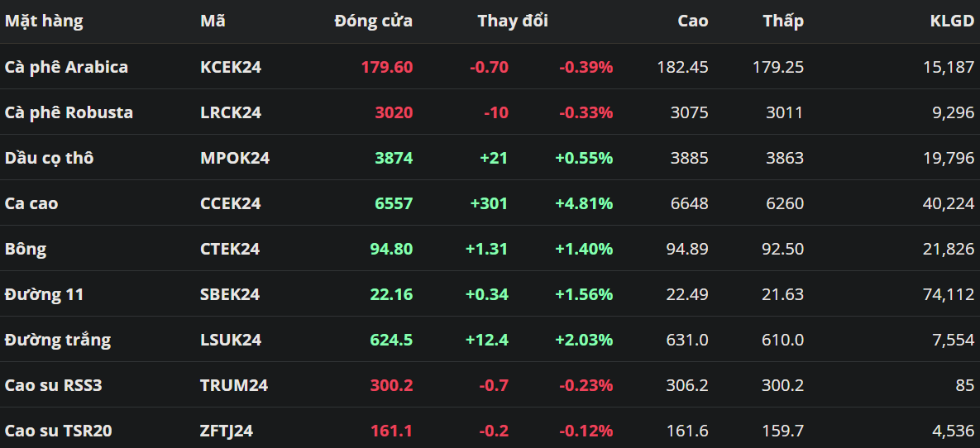Select the Cao su RSS3 row
The height and width of the screenshot is (448, 980).
53,385
